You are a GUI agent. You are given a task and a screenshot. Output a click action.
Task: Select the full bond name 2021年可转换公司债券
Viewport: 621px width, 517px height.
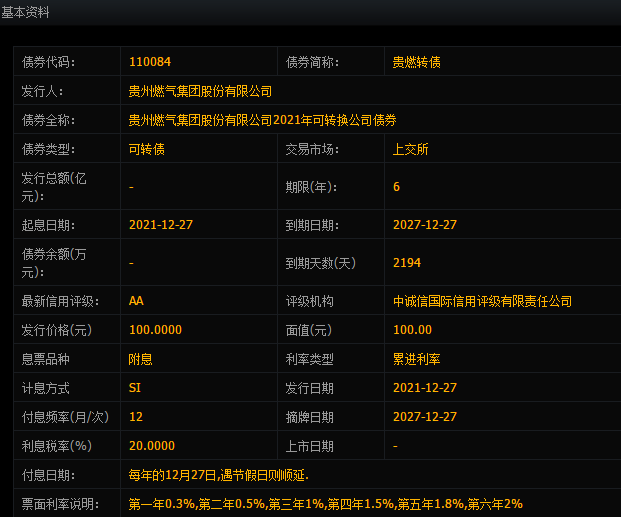pyautogui.click(x=335, y=120)
